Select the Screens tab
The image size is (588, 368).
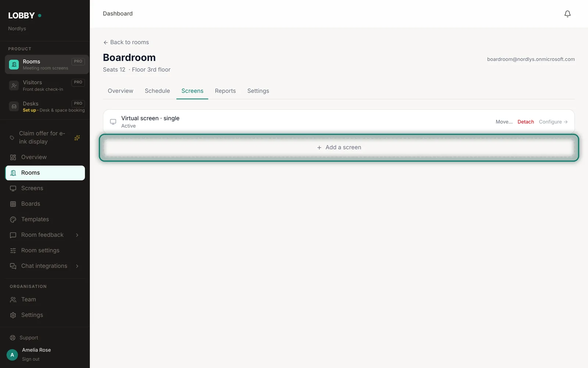192,91
